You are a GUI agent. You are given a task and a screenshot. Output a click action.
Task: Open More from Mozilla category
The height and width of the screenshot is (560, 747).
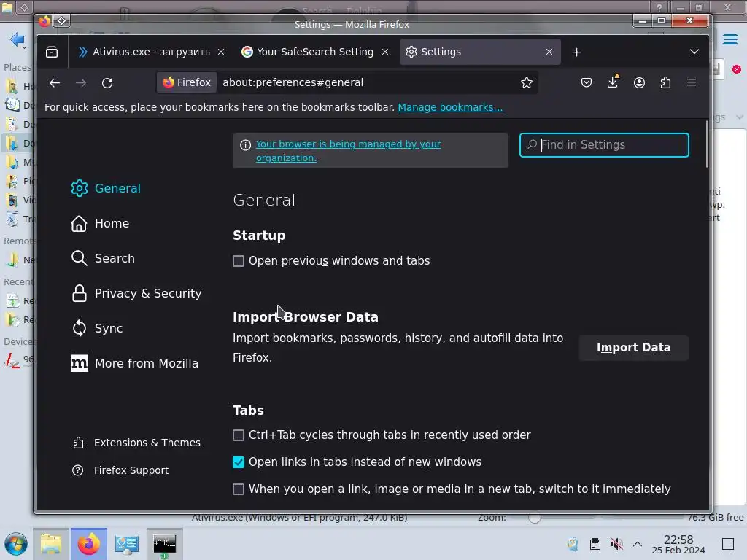134,363
